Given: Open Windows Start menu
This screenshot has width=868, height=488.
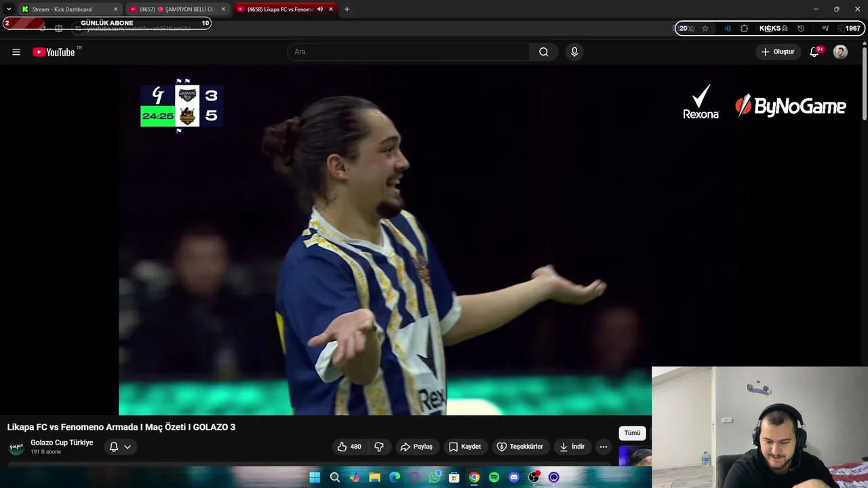Looking at the screenshot, I should pos(315,477).
